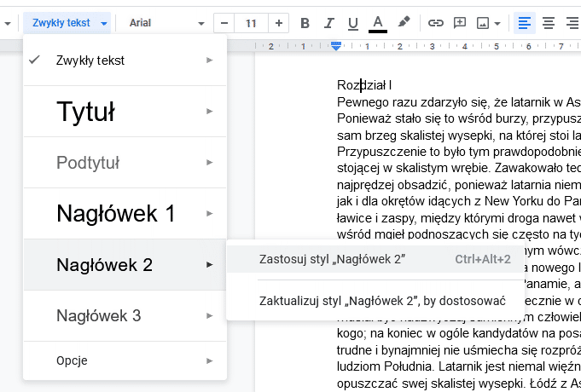Choose Nagłówek 1 from styles menu

[x=125, y=213]
